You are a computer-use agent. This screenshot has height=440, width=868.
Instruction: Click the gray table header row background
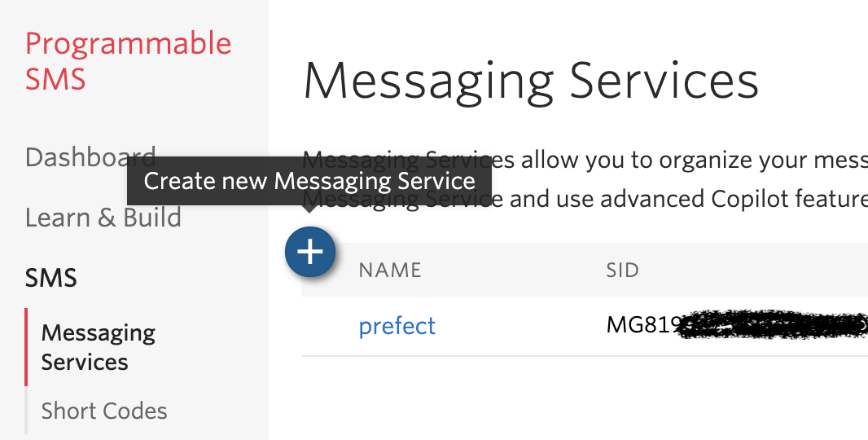click(733, 270)
